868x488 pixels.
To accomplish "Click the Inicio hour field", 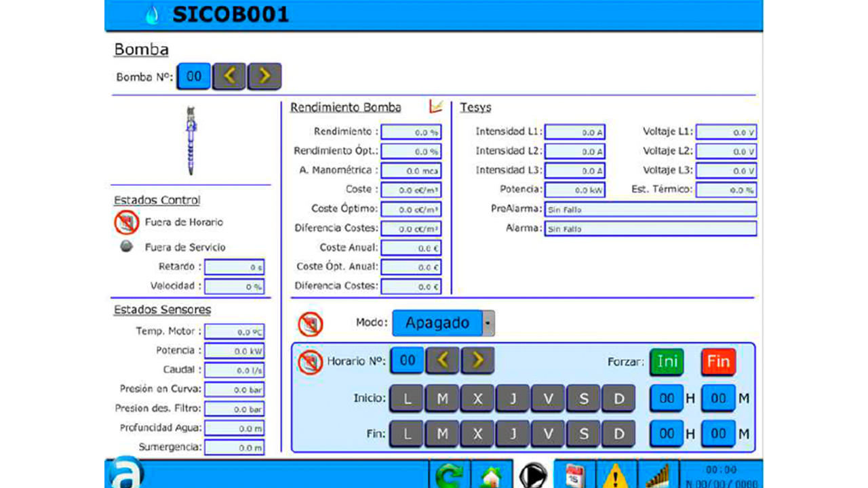I will (x=667, y=399).
